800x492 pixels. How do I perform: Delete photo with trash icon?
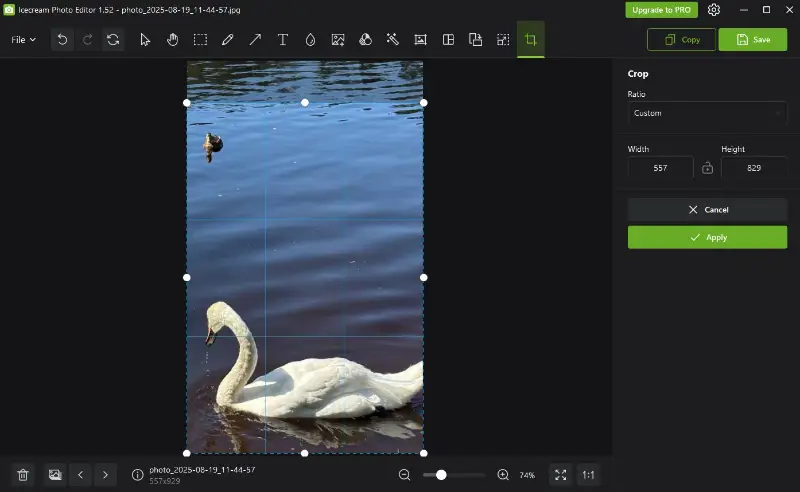23,475
